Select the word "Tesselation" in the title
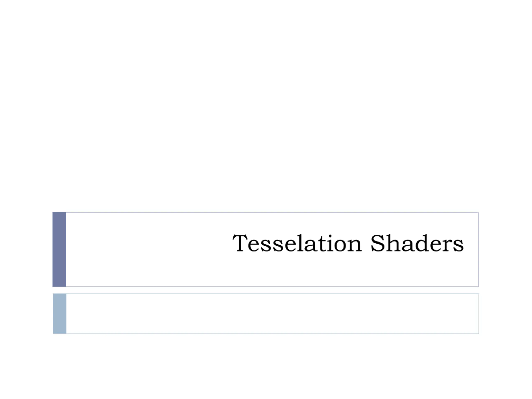Screen dimensions: 532x399 click(x=297, y=243)
